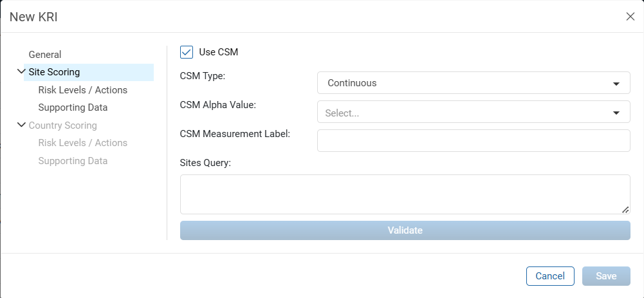
Task: Click the CSM Alpha Value label
Action: pyautogui.click(x=218, y=105)
